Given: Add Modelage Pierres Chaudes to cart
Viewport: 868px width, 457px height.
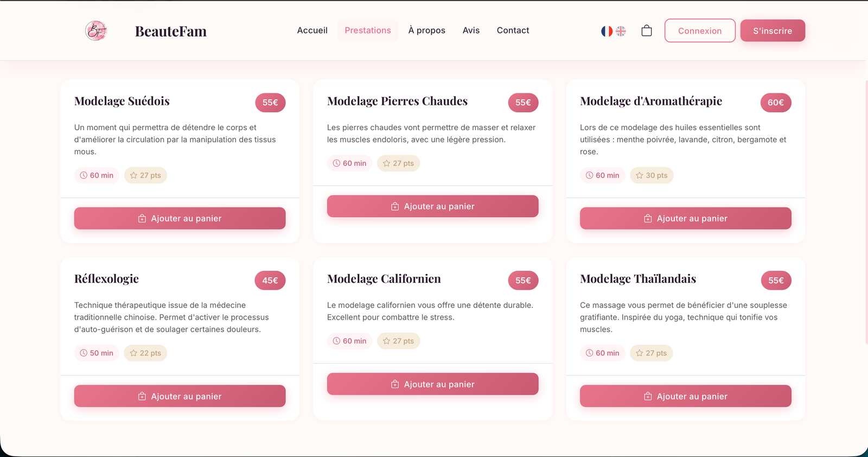Looking at the screenshot, I should click(432, 206).
